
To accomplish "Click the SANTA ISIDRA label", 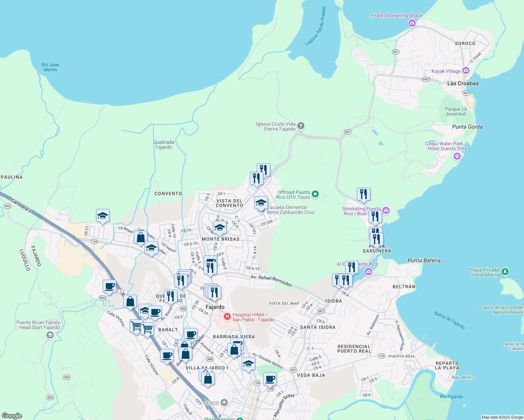I will [318, 327].
